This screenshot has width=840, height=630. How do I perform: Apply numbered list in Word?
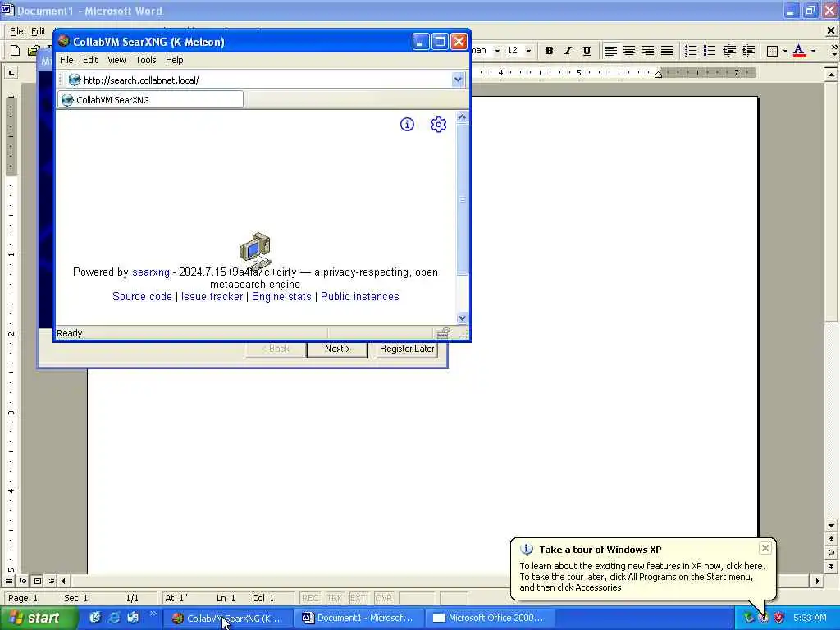pos(691,51)
